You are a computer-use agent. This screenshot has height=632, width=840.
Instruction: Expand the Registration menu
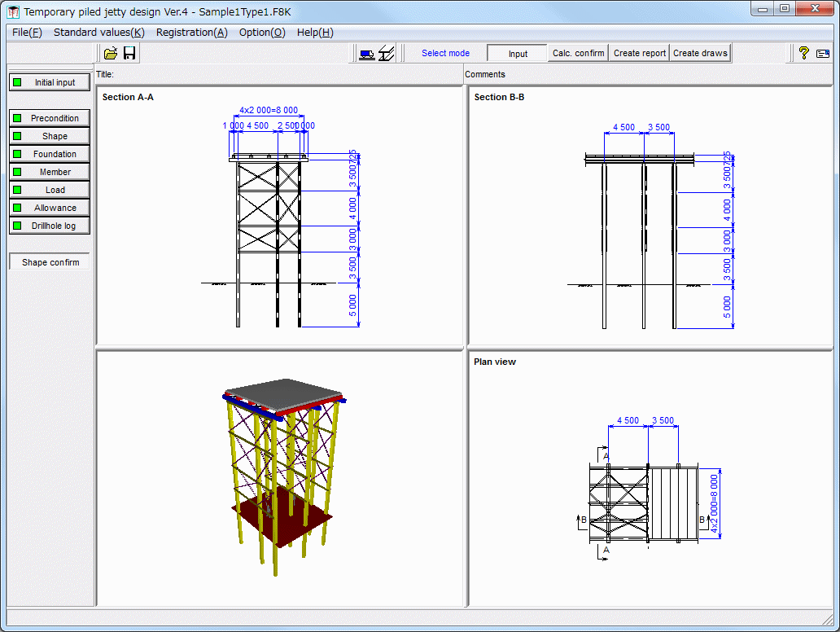pyautogui.click(x=191, y=33)
